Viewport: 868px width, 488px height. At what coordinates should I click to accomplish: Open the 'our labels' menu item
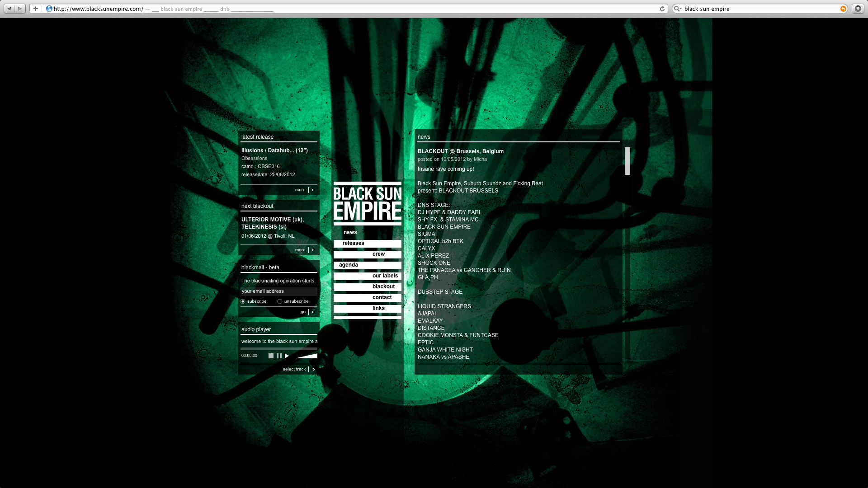(x=368, y=276)
